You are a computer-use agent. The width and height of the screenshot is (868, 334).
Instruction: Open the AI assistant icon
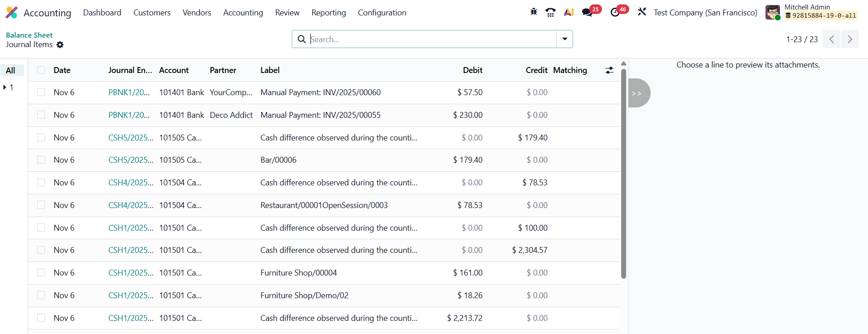point(569,12)
